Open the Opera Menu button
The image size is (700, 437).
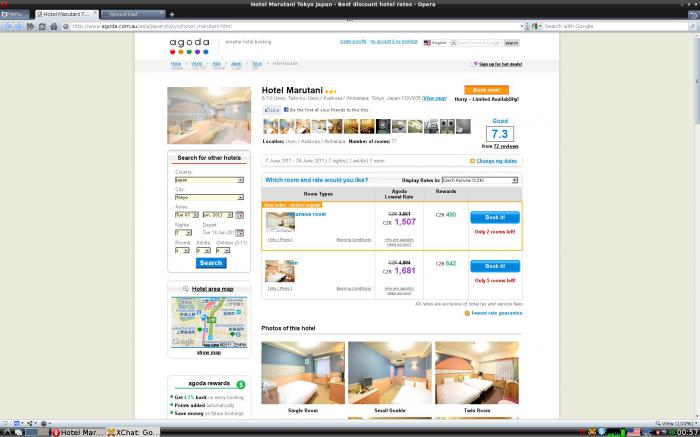[x=14, y=14]
